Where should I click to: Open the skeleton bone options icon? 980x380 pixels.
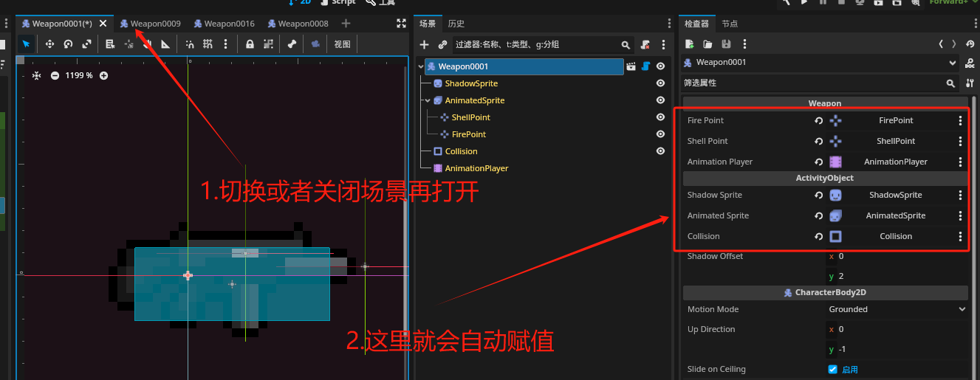click(292, 44)
